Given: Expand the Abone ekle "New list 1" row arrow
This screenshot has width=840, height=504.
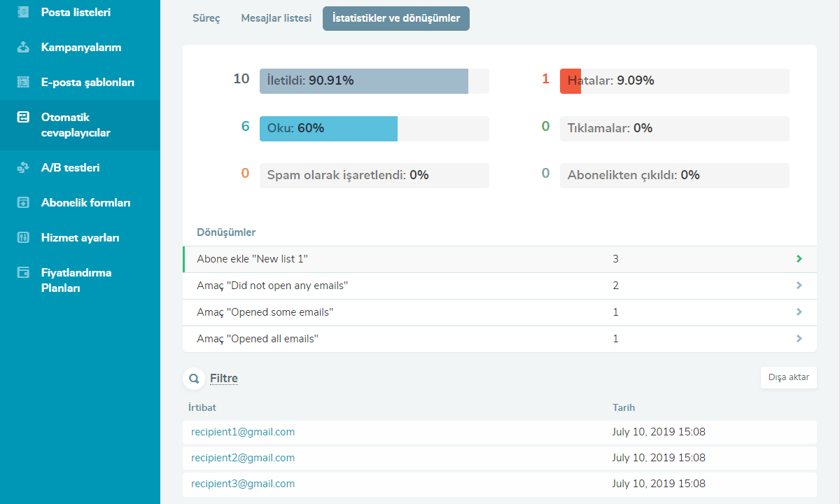Looking at the screenshot, I should click(799, 259).
